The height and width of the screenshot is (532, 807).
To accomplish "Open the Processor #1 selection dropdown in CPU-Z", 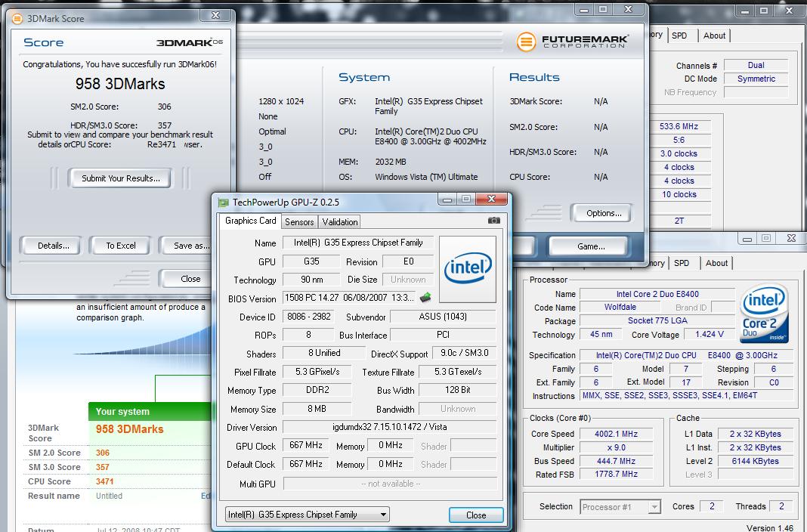I will (x=620, y=507).
